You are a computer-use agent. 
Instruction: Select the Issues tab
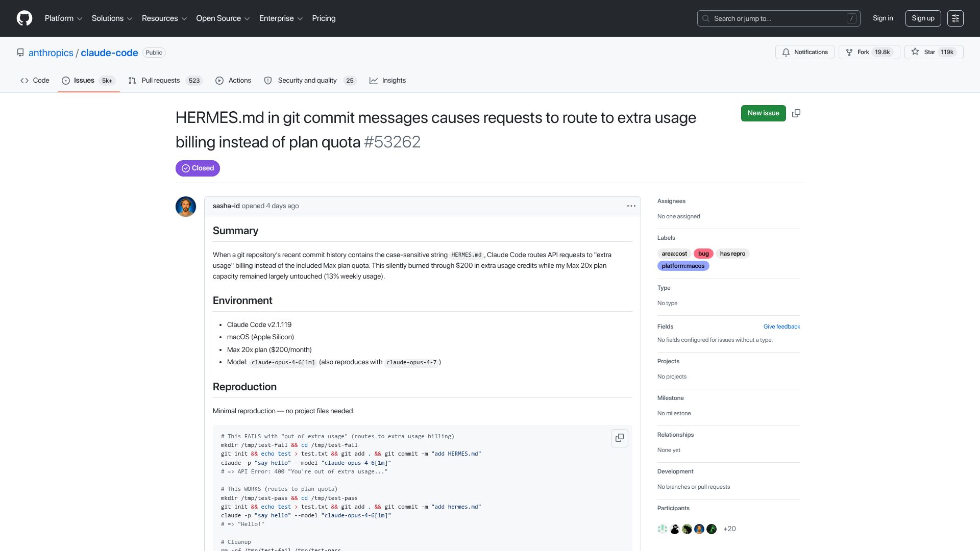click(88, 81)
